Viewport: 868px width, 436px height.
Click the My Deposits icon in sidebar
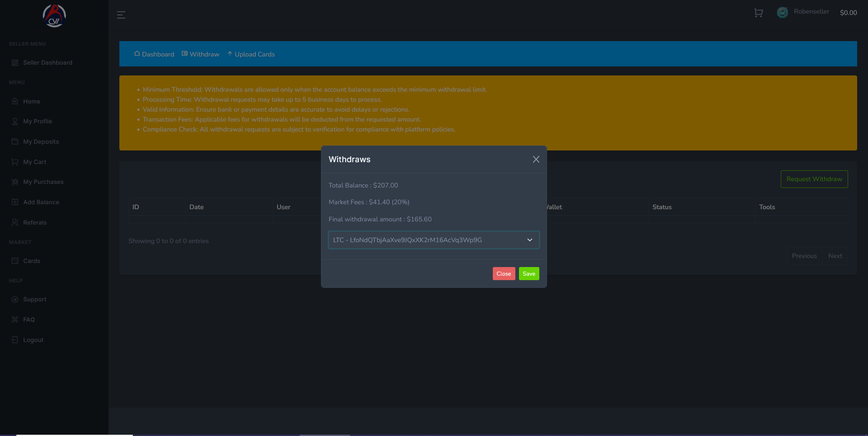[x=15, y=141]
